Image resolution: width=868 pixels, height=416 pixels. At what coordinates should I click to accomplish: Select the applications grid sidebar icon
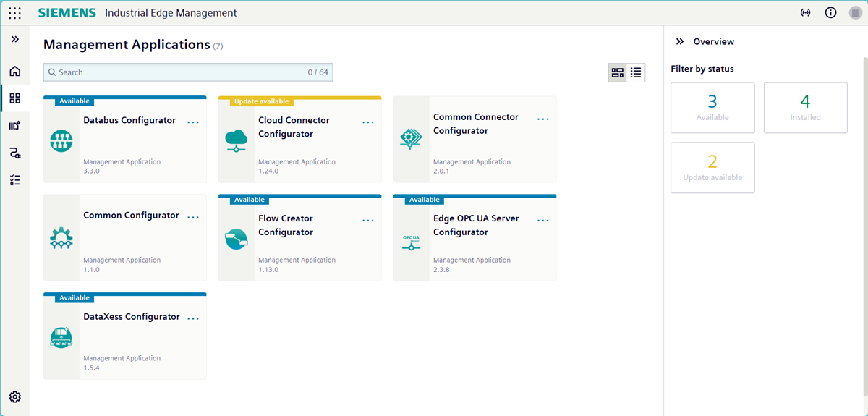click(15, 98)
